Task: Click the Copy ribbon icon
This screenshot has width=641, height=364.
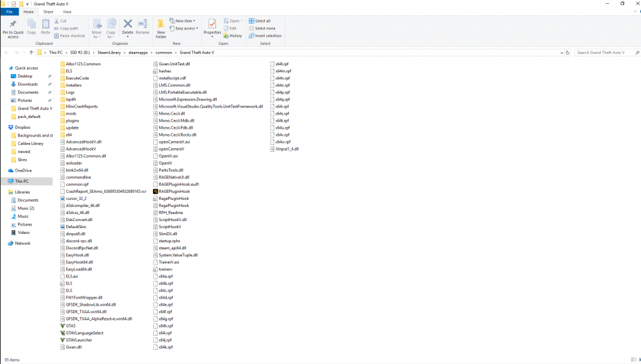Action: [x=31, y=24]
